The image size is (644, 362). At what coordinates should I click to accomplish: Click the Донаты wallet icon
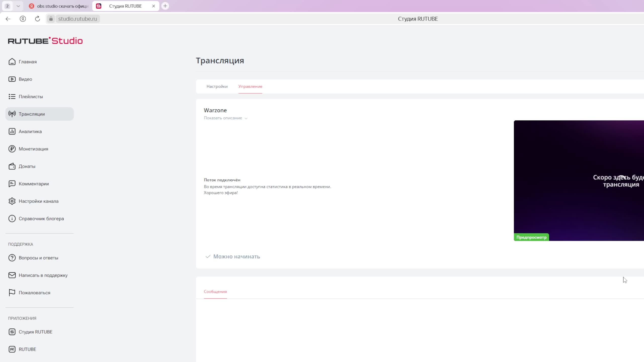click(12, 166)
